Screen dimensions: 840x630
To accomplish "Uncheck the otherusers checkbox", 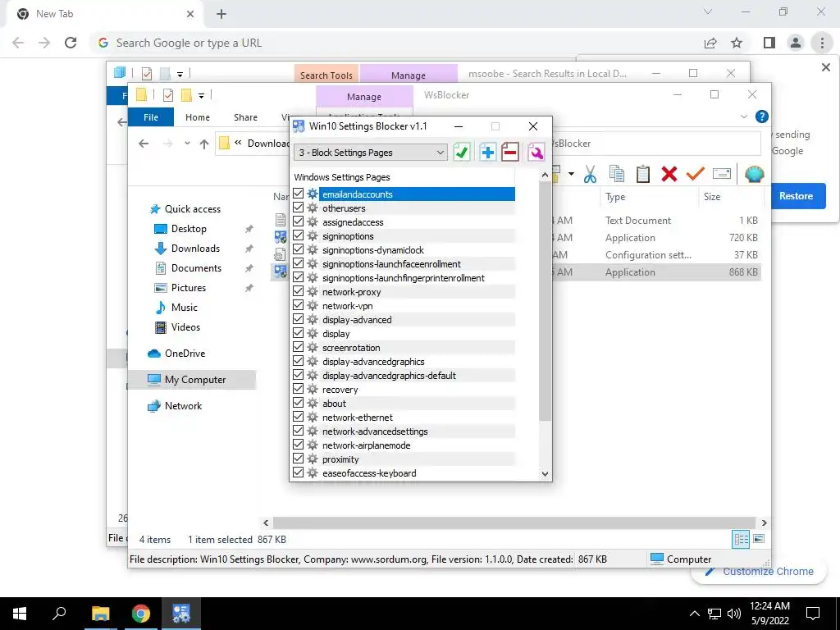I will click(299, 208).
